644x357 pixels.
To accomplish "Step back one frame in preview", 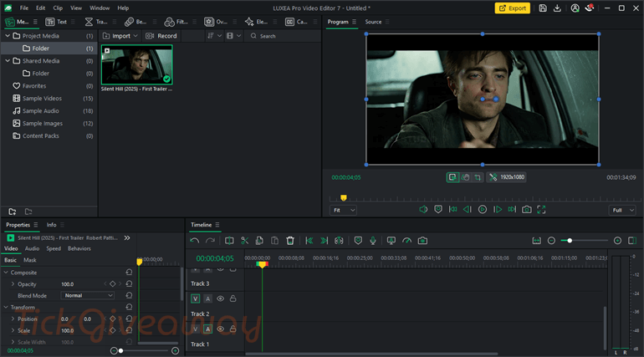I will pos(468,210).
